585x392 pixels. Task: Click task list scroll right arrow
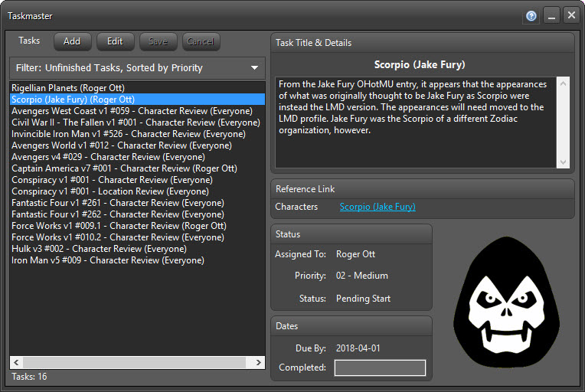click(259, 363)
